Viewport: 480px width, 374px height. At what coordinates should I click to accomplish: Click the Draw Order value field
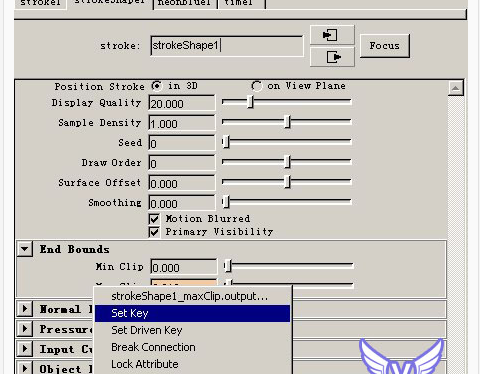tap(182, 163)
